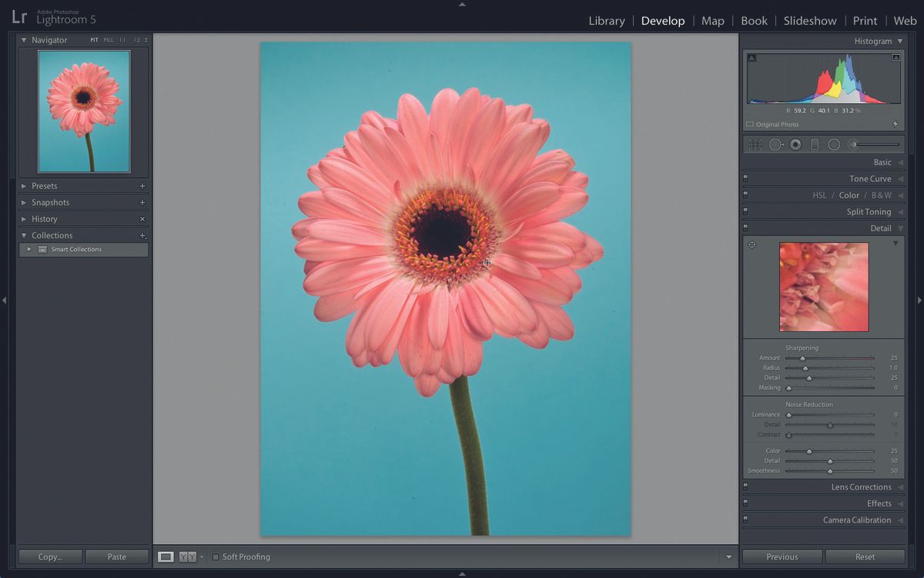Toggle the Tone Curve panel switch

coord(745,178)
